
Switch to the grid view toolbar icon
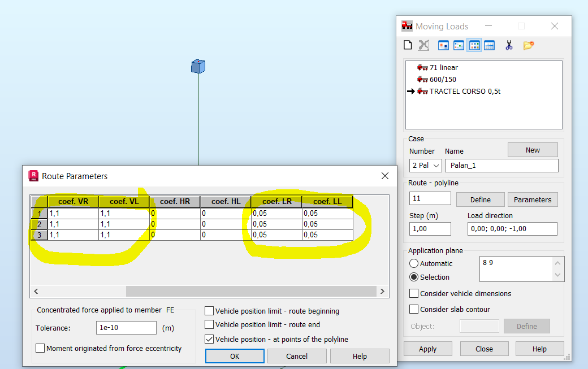(x=474, y=45)
